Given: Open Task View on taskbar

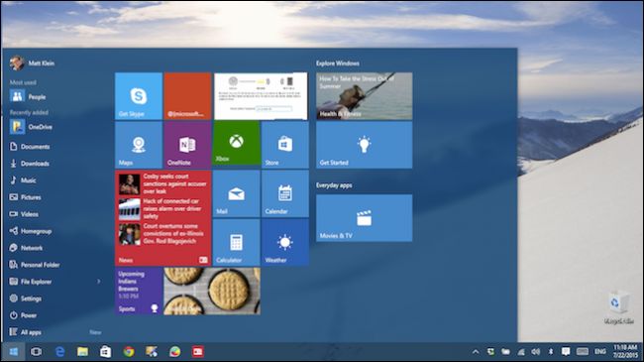Looking at the screenshot, I should tap(36, 352).
